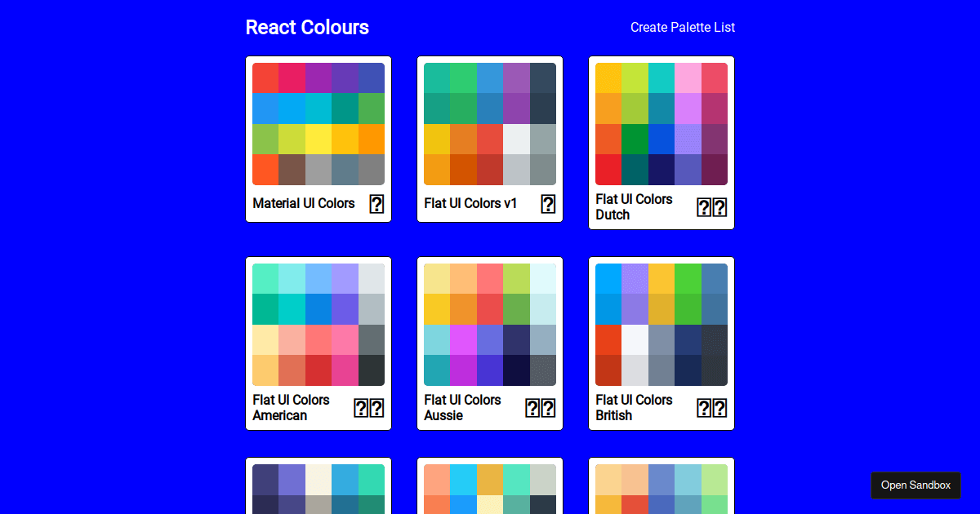This screenshot has height=514, width=980.
Task: Click the Flat UI Colors Dutch swatch grid
Action: pyautogui.click(x=661, y=124)
